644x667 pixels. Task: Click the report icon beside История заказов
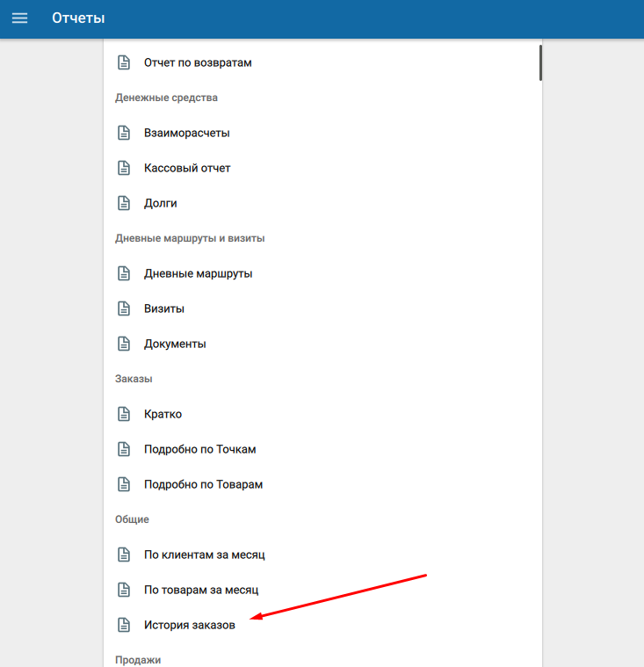click(124, 625)
